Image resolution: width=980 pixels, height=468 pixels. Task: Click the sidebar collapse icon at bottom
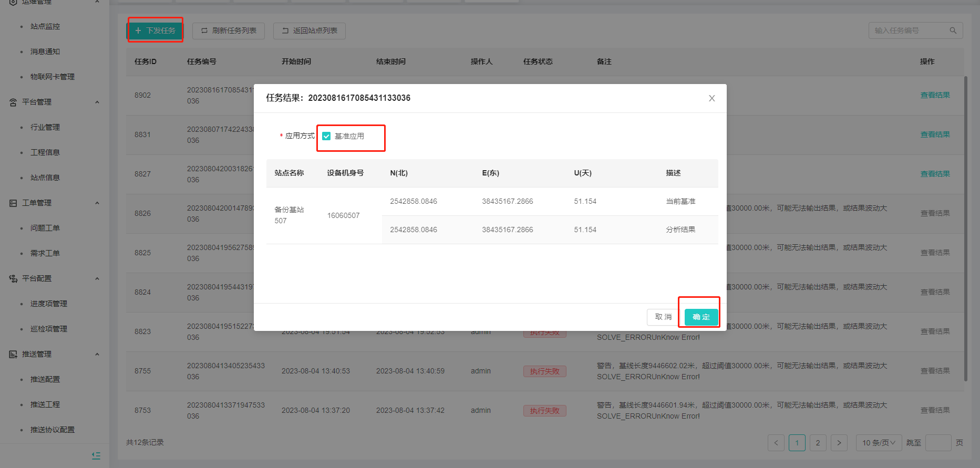pos(96,455)
